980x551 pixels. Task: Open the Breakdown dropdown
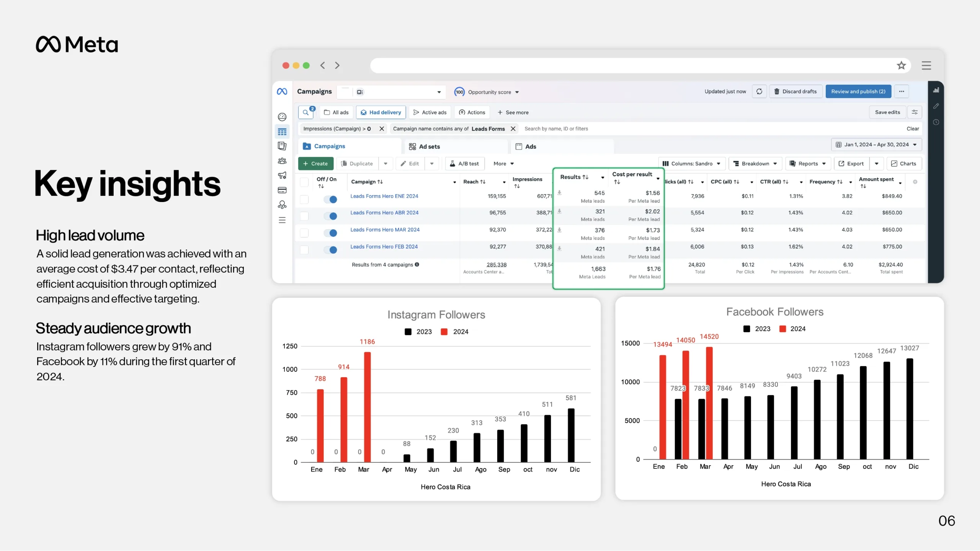pos(755,164)
